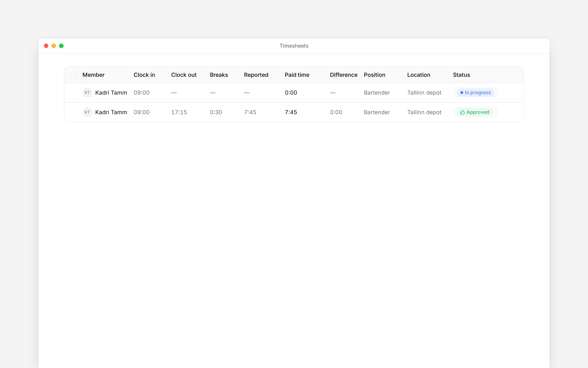Viewport: 588px width, 368px height.
Task: Click clock in 09:00 in In progress row
Action: (142, 93)
